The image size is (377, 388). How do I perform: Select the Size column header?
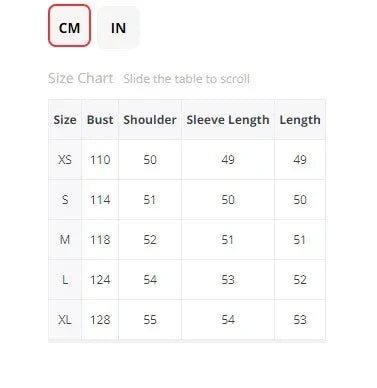click(65, 120)
